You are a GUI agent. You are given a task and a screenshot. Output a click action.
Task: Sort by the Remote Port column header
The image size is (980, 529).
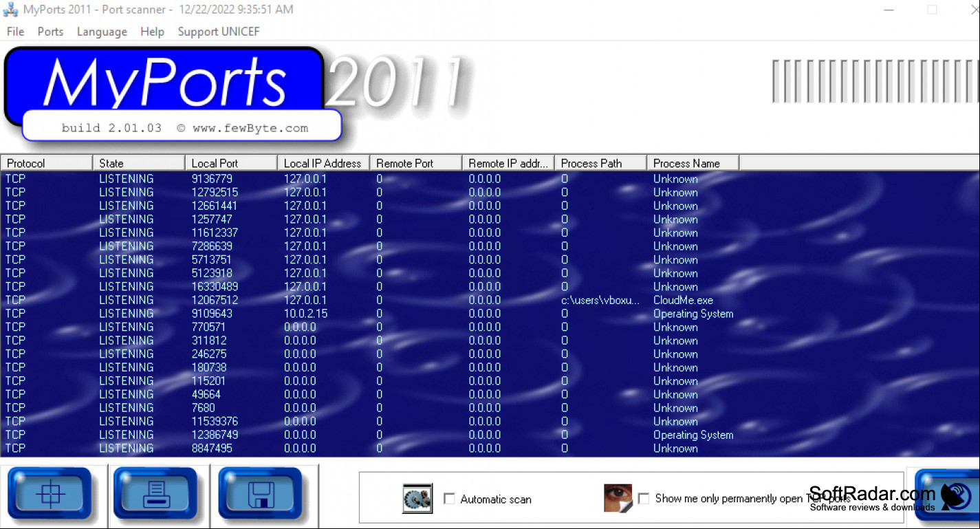click(x=416, y=163)
